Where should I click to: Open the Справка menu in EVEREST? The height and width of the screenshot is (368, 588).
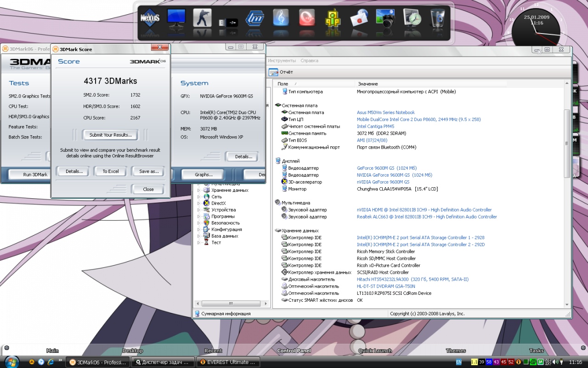(309, 61)
